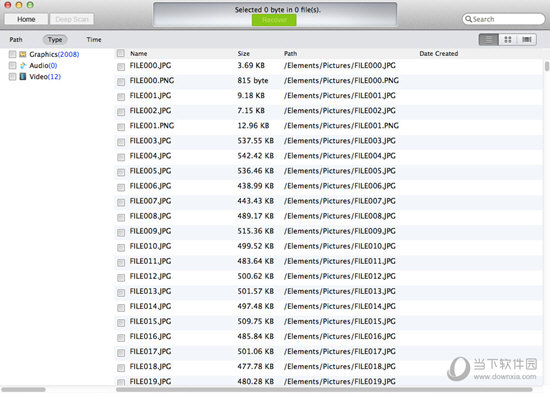The width and height of the screenshot is (550, 393).
Task: Switch to list view icon
Action: 489,40
